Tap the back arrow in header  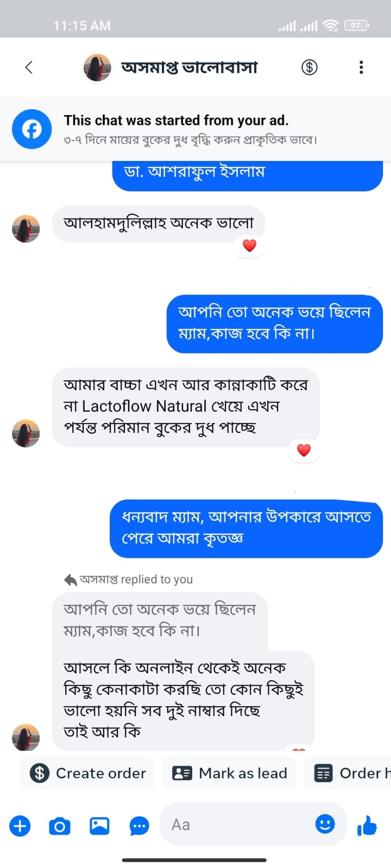pos(29,67)
